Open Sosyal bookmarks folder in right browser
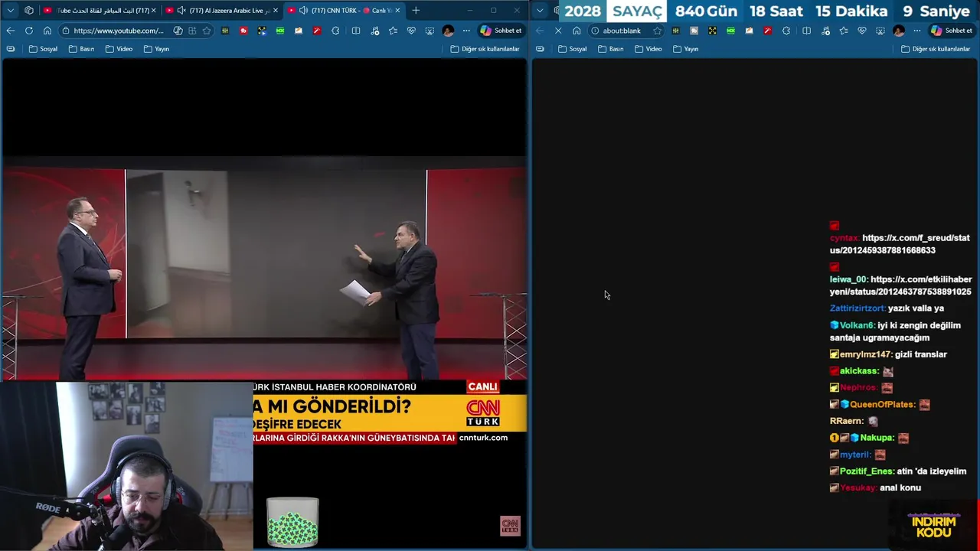 (x=573, y=49)
